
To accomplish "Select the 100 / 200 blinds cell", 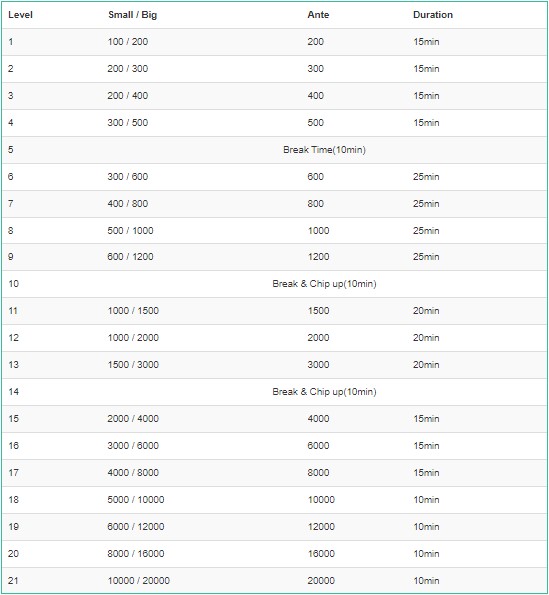I will tap(127, 42).
